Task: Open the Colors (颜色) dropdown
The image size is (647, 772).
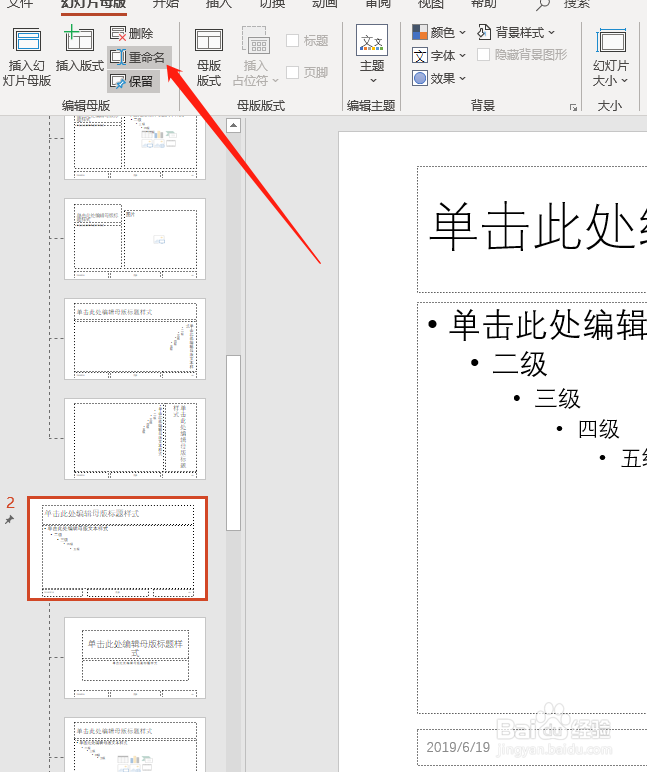Action: click(x=439, y=32)
